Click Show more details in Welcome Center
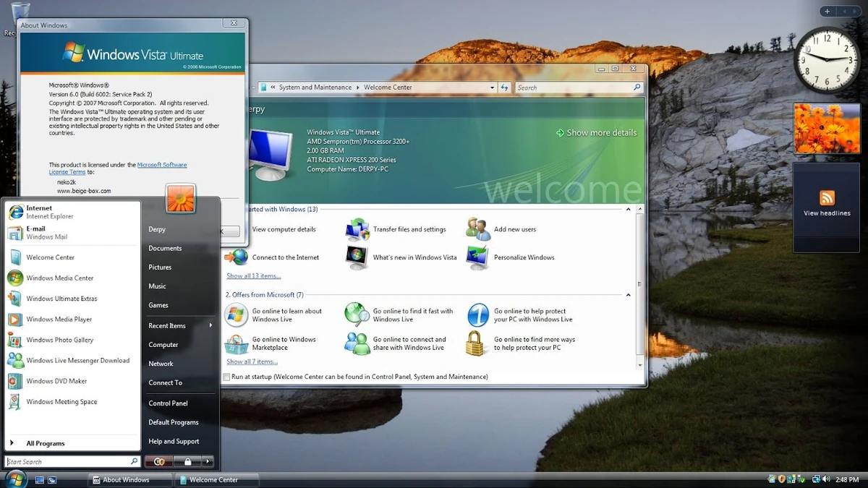Screen dimensions: 868x488 [597, 132]
